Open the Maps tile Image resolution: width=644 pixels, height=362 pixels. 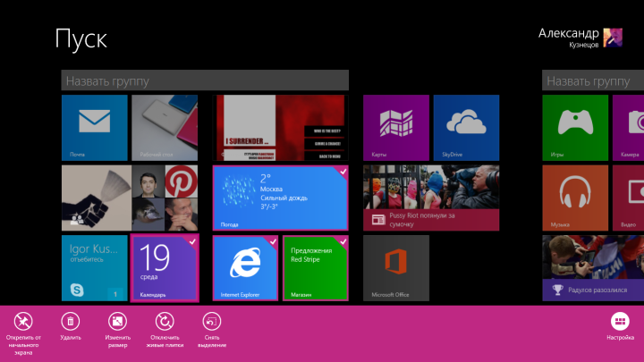pyautogui.click(x=395, y=128)
